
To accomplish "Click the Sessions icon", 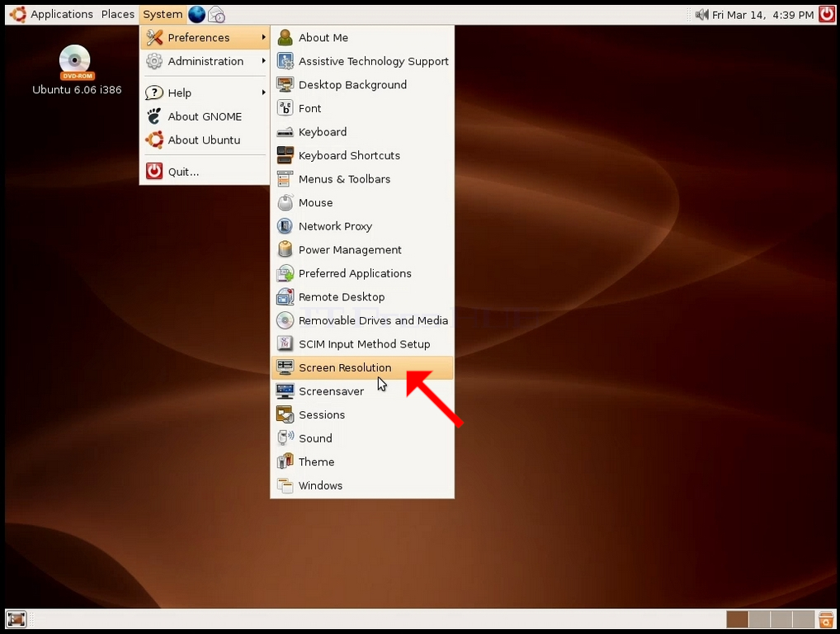I will click(285, 414).
